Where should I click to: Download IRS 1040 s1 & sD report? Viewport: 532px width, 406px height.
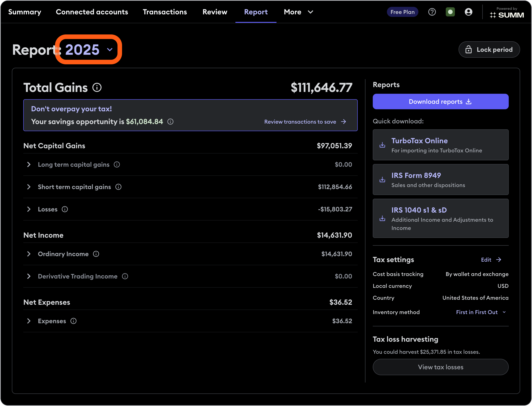pos(440,218)
